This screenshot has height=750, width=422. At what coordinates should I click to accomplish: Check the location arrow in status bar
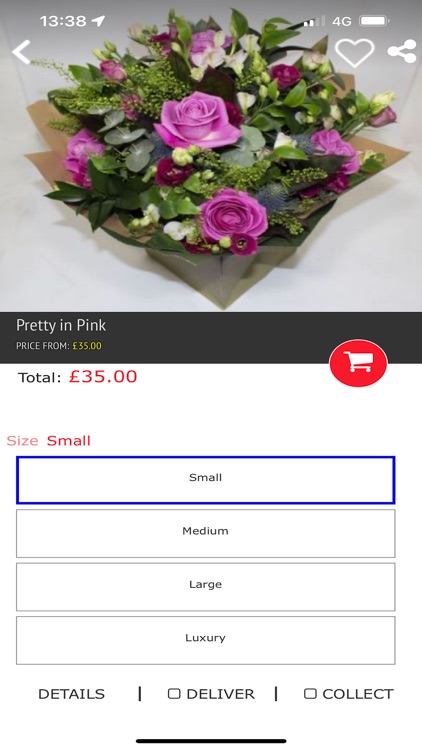[98, 21]
